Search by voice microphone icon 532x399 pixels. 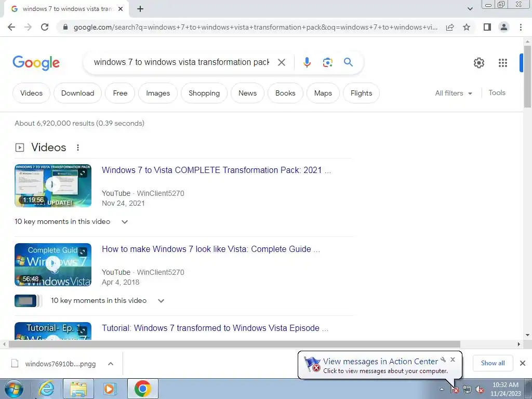point(307,62)
